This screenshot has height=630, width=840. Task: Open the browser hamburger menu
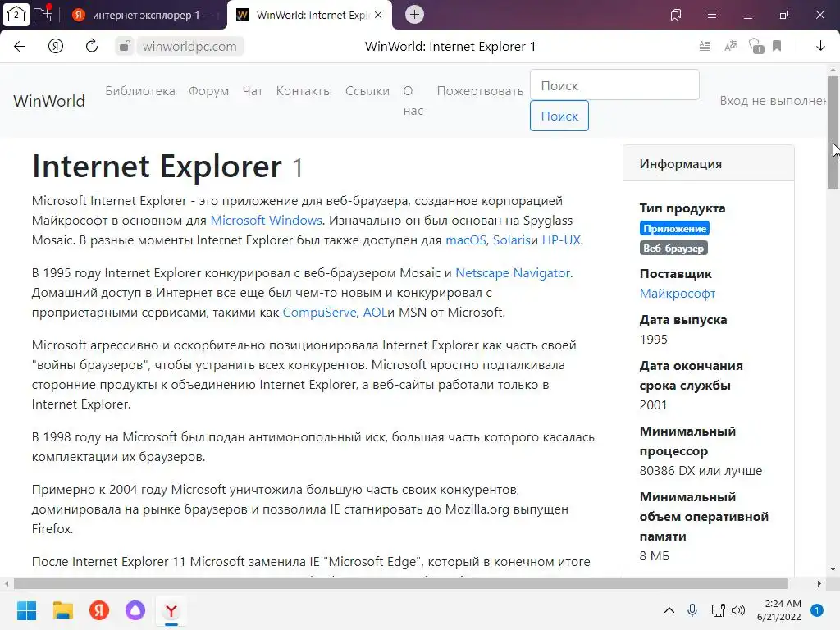(712, 15)
